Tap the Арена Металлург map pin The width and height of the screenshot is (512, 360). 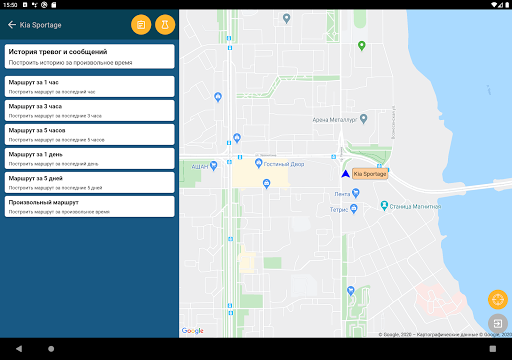[x=364, y=119]
